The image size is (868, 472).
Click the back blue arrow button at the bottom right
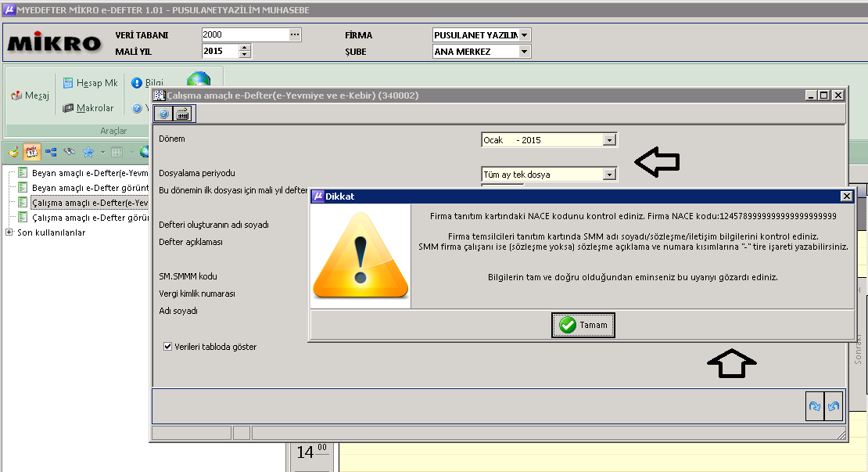833,406
